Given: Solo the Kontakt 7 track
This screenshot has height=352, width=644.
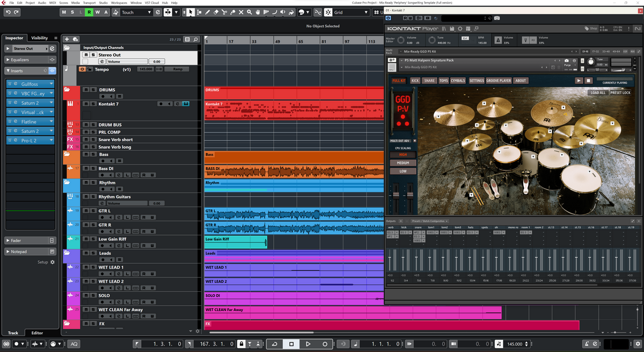Looking at the screenshot, I should coord(93,104).
